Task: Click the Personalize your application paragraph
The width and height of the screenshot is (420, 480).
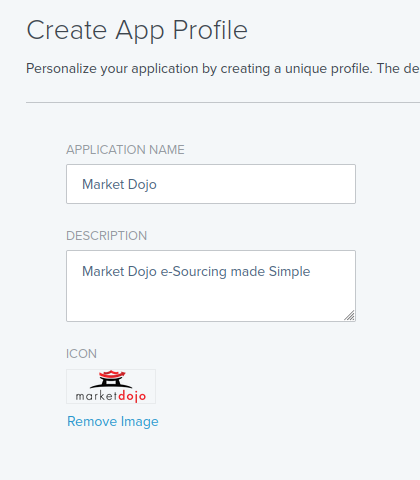Action: point(223,69)
